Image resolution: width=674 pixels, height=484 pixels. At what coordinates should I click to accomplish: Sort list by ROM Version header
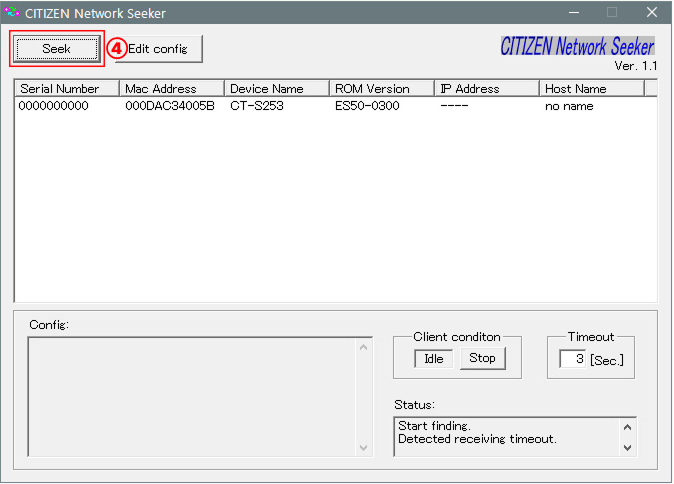(x=381, y=89)
